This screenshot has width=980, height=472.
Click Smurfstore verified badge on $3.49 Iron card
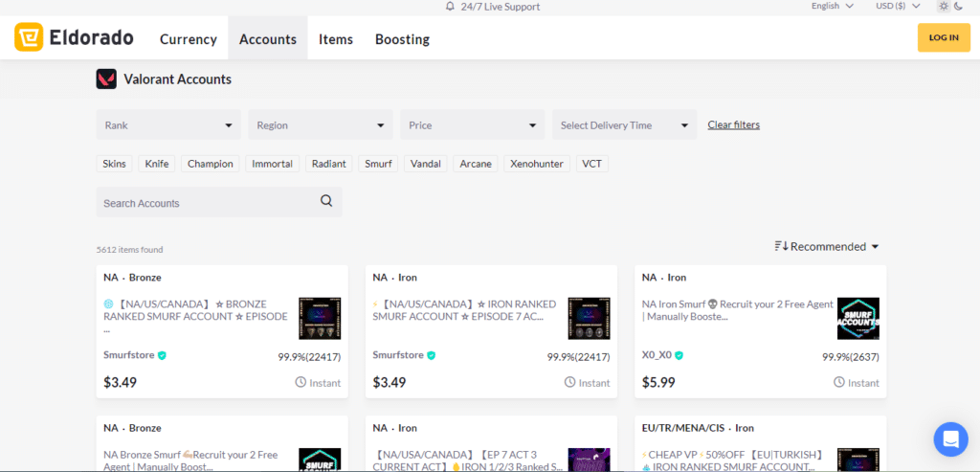tap(432, 355)
